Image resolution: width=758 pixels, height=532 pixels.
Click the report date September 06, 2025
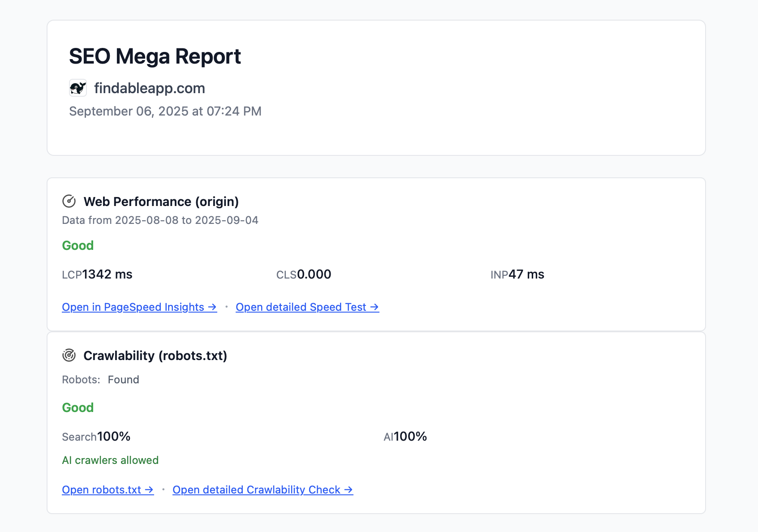coord(165,111)
